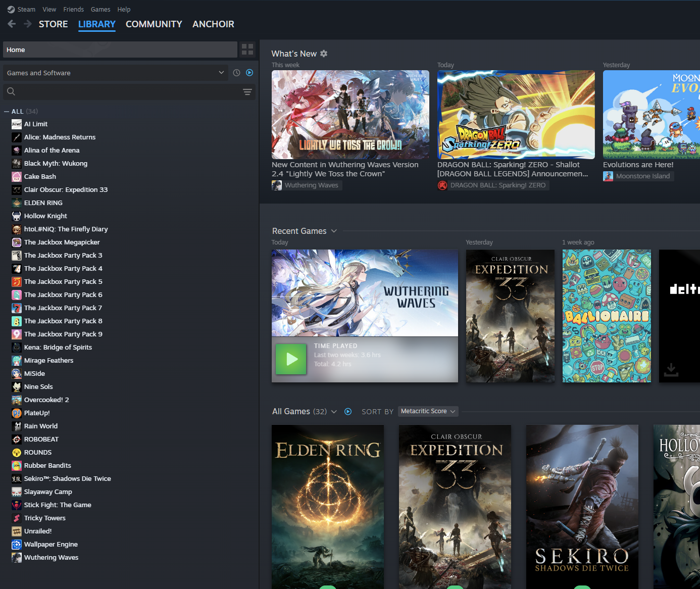700x589 pixels.
Task: Collapse the ALL games category
Action: [x=7, y=111]
